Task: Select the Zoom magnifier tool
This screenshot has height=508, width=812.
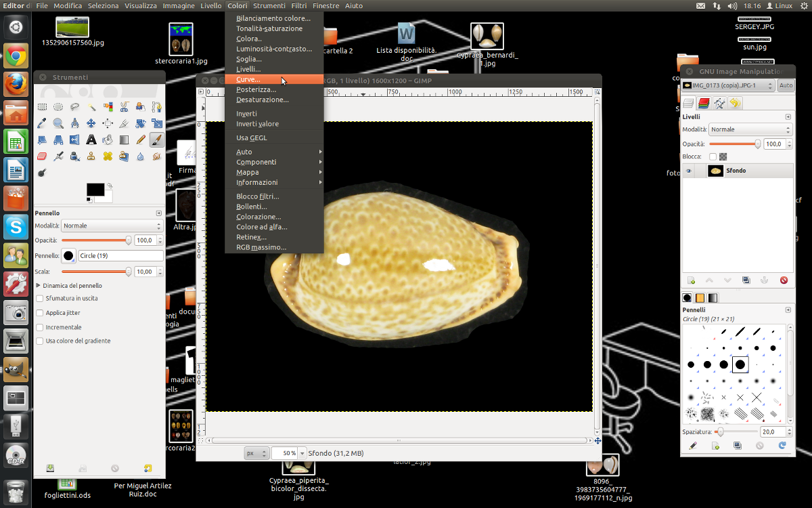Action: coord(58,123)
